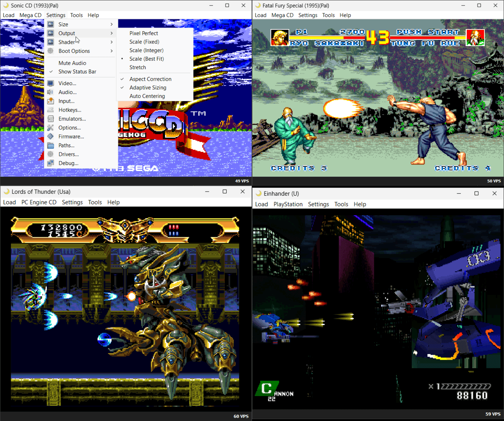Open Mega CD menu in Fatal Fury window

tap(283, 15)
